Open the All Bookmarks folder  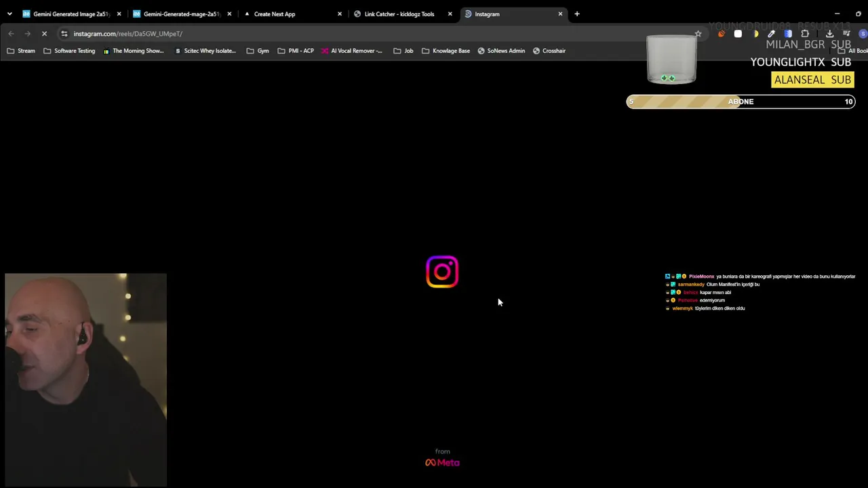click(852, 51)
